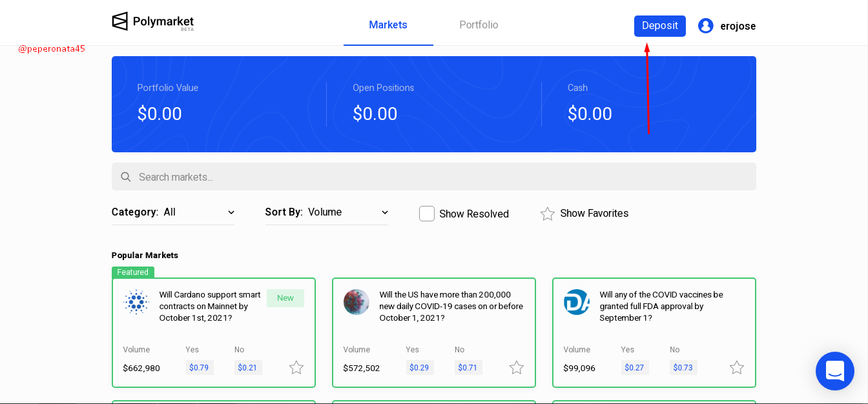
Task: Favorite the Cardano smart contracts market
Action: point(296,368)
